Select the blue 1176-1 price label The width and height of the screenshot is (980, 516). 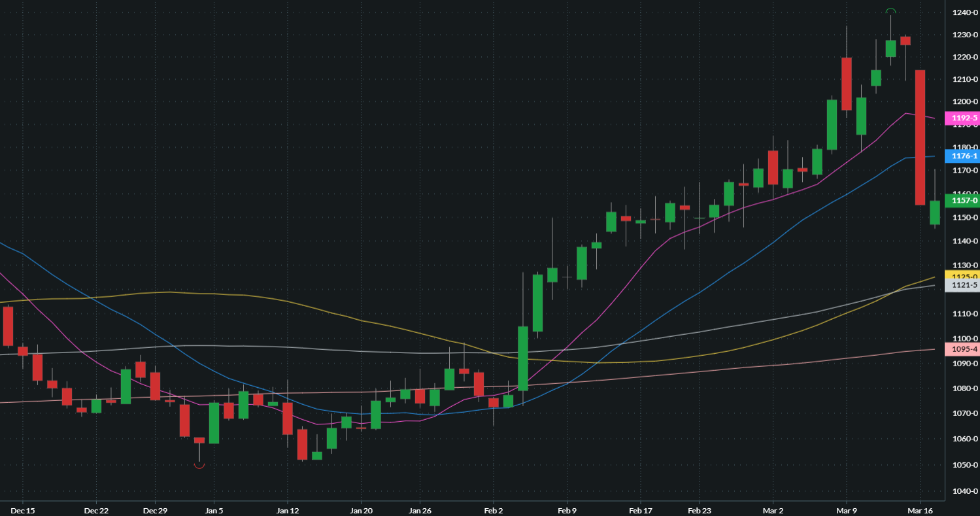click(961, 156)
